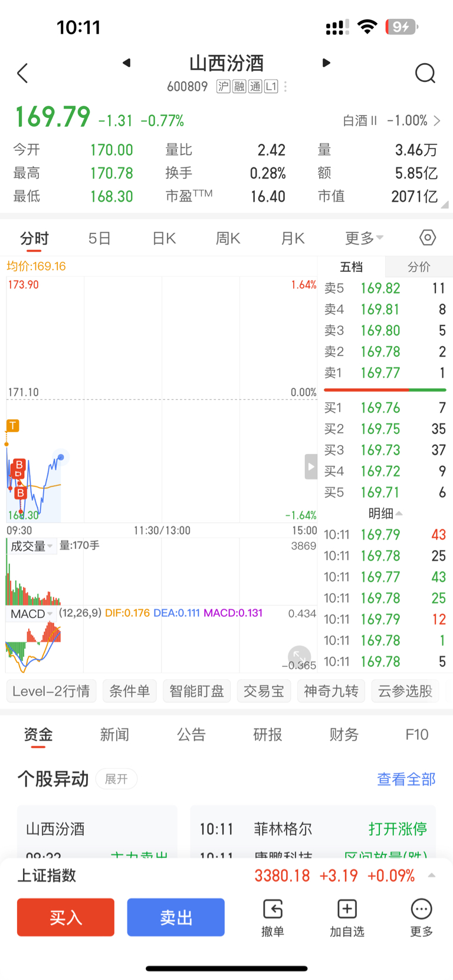
Task: Switch to 5日 chart tab
Action: point(100,238)
